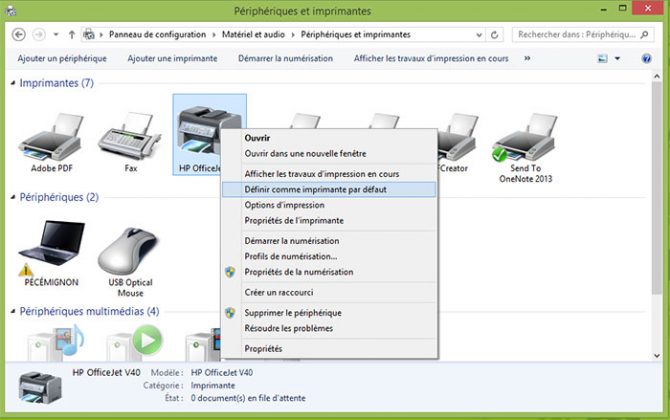
Task: Refresh the address bar location
Action: pyautogui.click(x=494, y=35)
